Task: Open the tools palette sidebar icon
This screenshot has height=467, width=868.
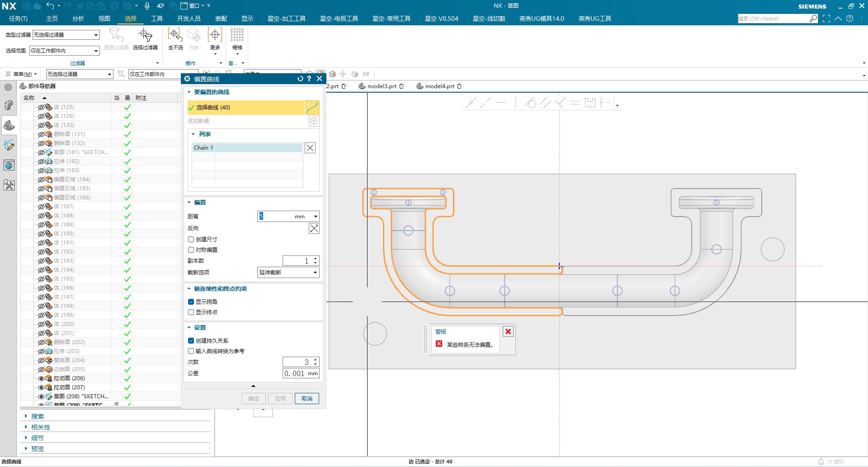Action: [x=9, y=185]
